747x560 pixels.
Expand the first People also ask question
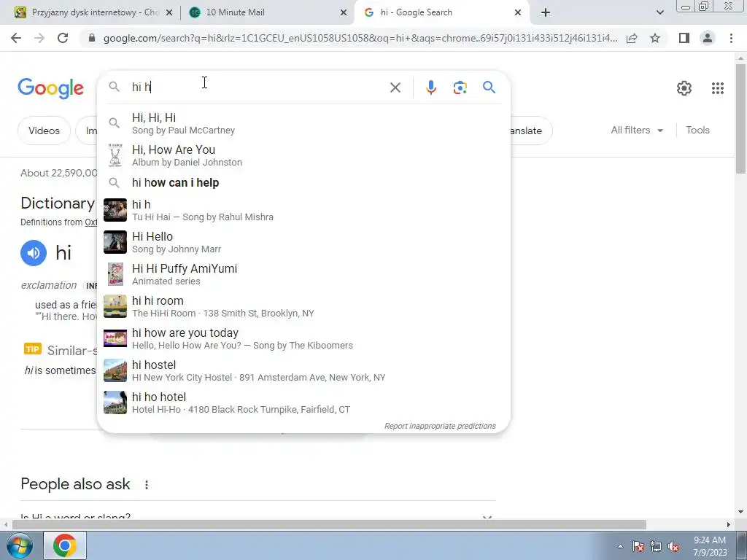(x=258, y=517)
